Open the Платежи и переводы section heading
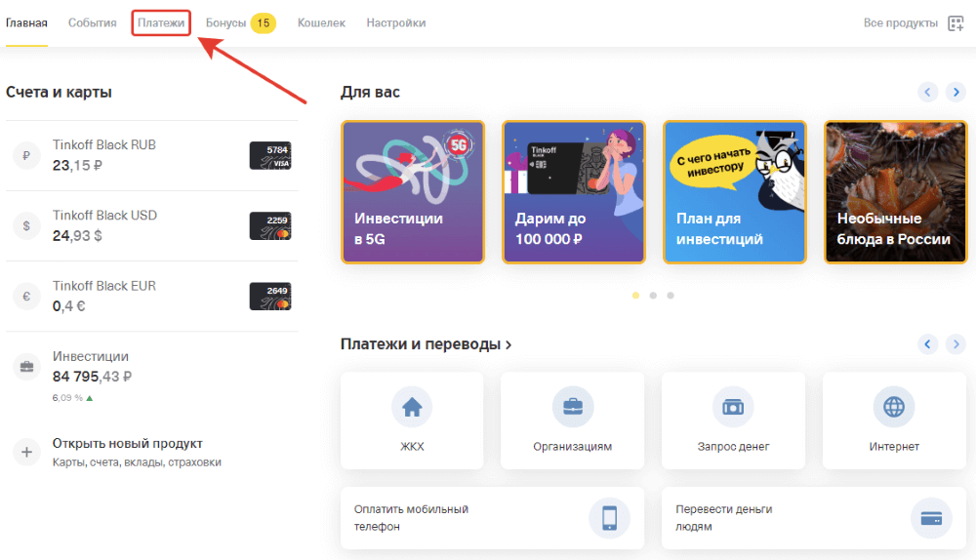 click(426, 344)
